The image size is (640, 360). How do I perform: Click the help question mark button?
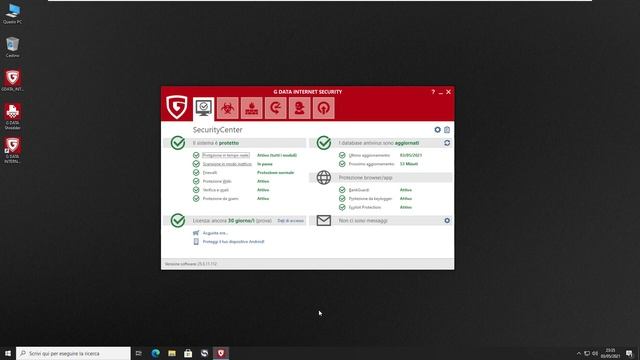[433, 92]
